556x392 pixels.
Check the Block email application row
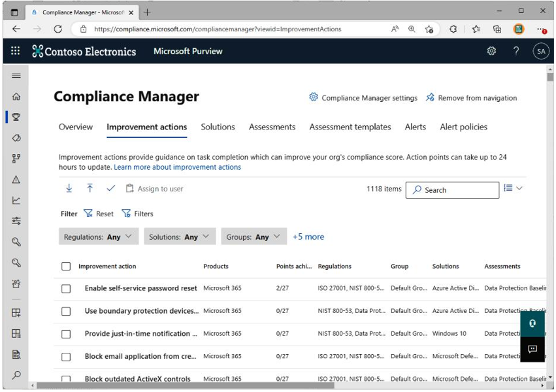[x=66, y=357]
